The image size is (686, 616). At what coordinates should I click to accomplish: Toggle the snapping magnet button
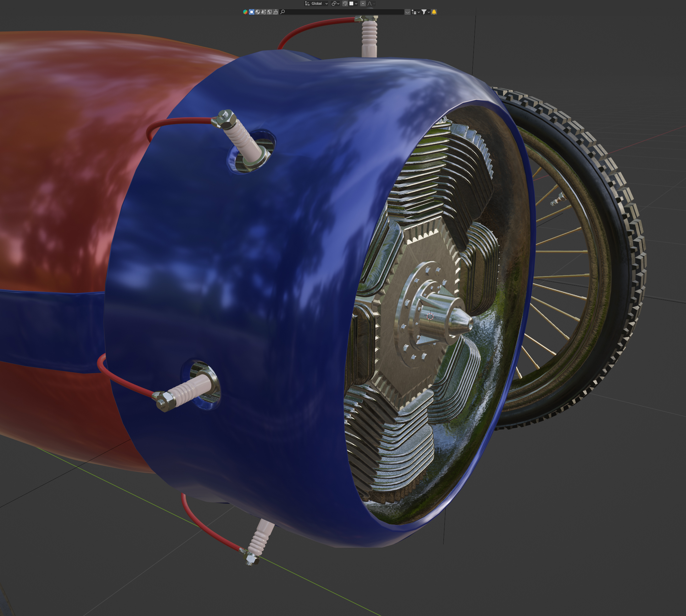click(345, 3)
